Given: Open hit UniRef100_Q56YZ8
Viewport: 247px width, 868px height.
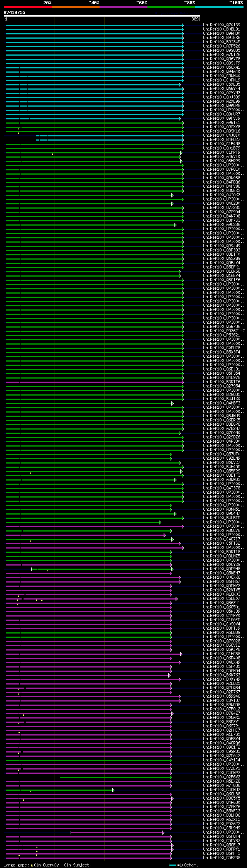Looking at the screenshot, I should tap(222, 59).
